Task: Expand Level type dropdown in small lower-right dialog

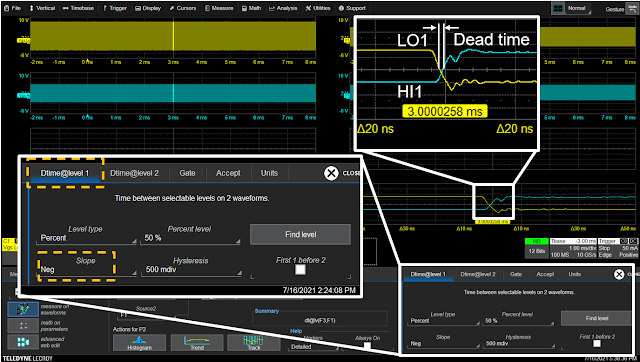Action: pyautogui.click(x=443, y=321)
